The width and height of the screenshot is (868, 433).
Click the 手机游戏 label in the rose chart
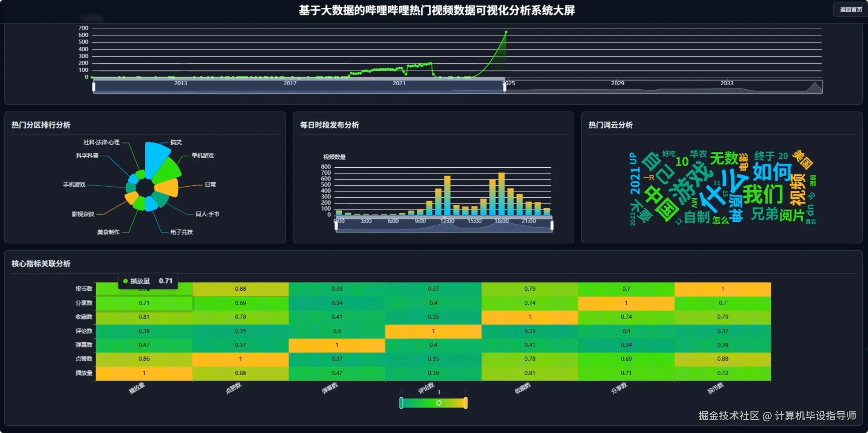74,185
